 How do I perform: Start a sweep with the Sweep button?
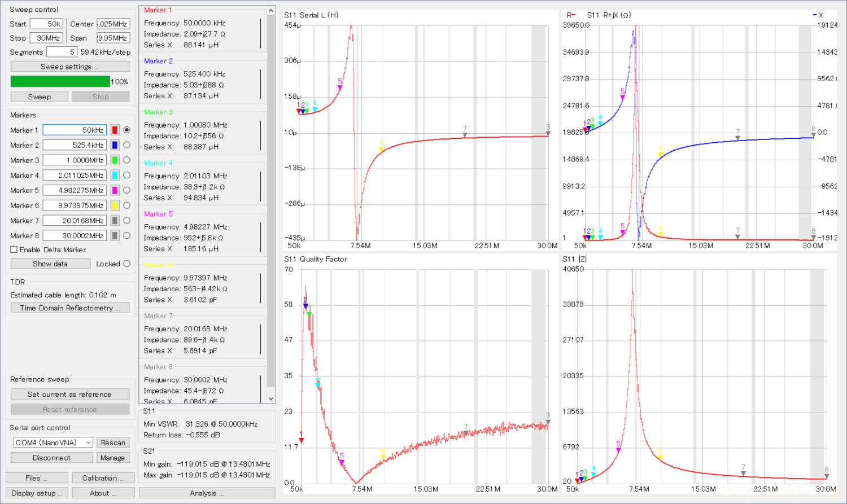[x=40, y=97]
